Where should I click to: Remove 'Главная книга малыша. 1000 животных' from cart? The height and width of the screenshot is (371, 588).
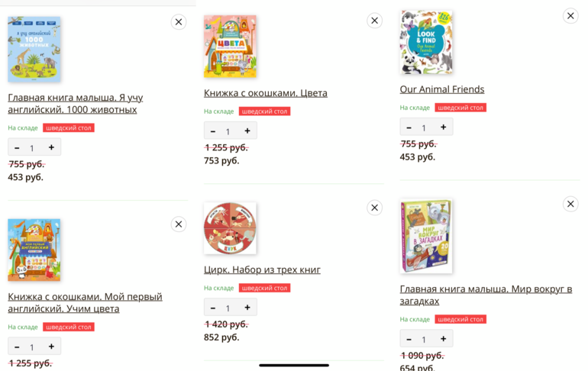click(x=179, y=22)
